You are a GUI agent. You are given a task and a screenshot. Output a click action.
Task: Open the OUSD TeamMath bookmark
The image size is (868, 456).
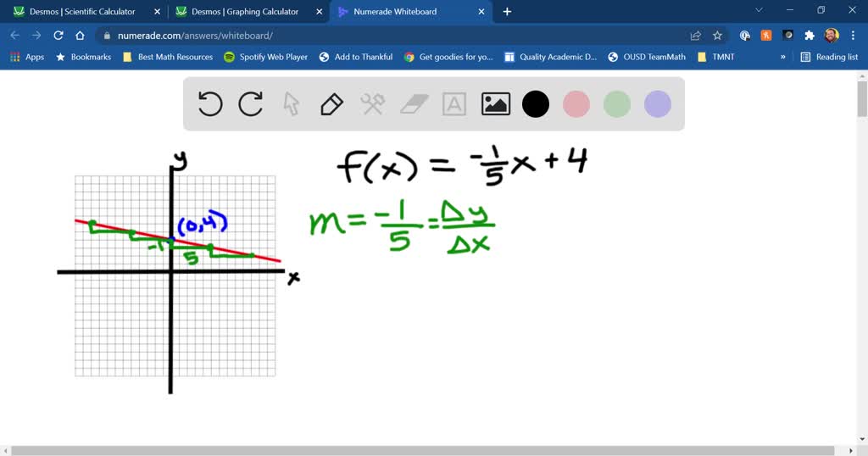647,57
